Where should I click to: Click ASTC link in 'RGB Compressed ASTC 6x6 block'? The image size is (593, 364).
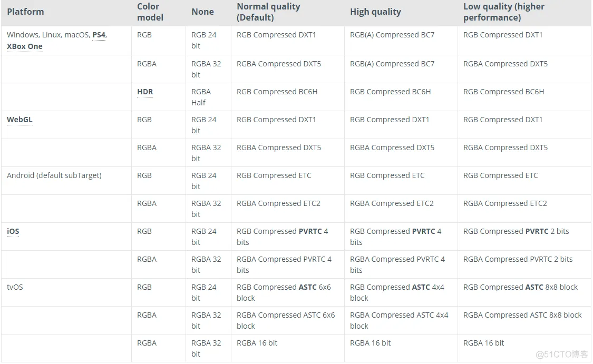tap(307, 287)
